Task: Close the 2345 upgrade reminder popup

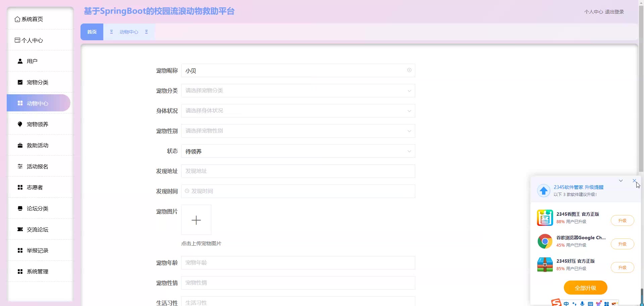Action: [x=634, y=181]
